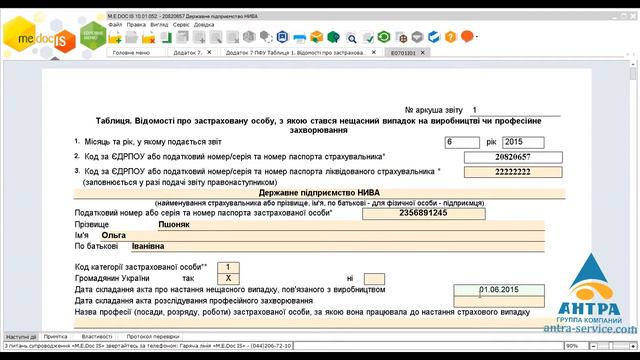Toggle the 'так' citizen of Ukraine box

click(x=228, y=278)
